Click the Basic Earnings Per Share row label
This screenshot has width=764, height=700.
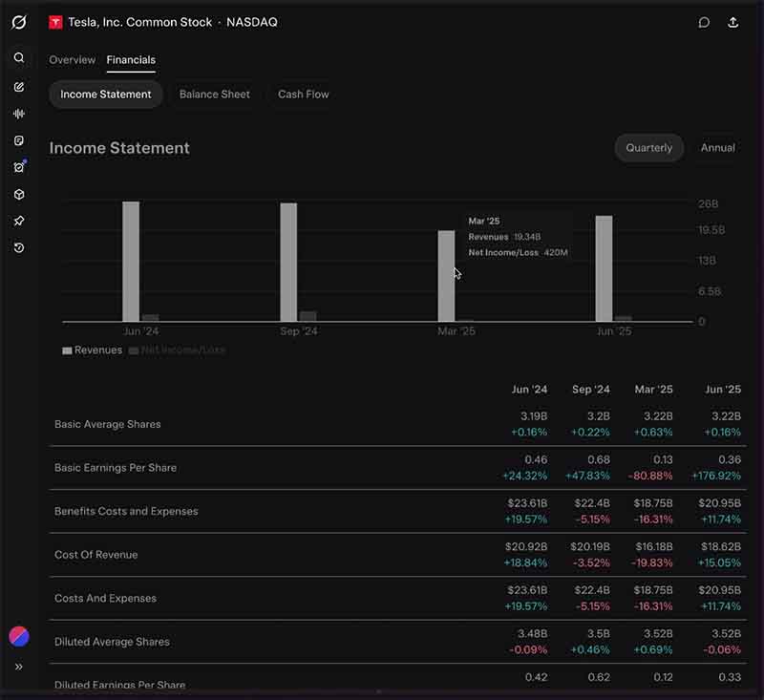point(116,468)
